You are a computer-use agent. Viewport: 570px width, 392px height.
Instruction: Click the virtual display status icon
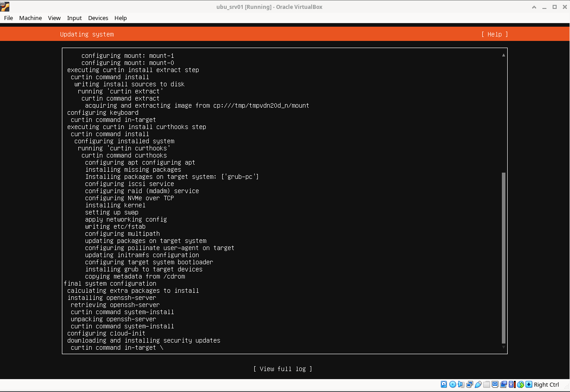pyautogui.click(x=495, y=384)
